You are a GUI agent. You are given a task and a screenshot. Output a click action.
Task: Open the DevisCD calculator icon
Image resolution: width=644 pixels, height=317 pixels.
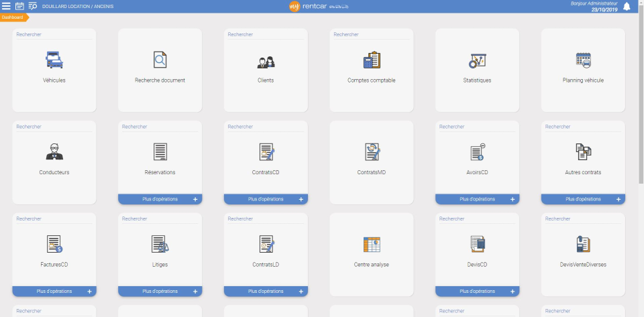tap(478, 244)
